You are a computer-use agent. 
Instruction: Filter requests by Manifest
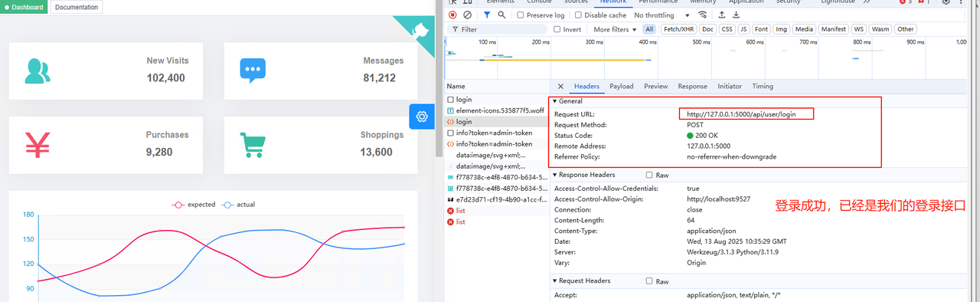click(x=834, y=29)
